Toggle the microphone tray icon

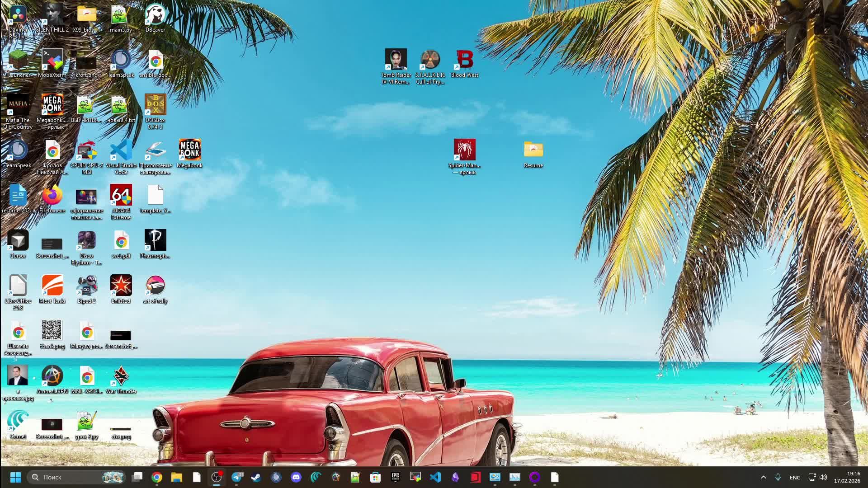[778, 477]
